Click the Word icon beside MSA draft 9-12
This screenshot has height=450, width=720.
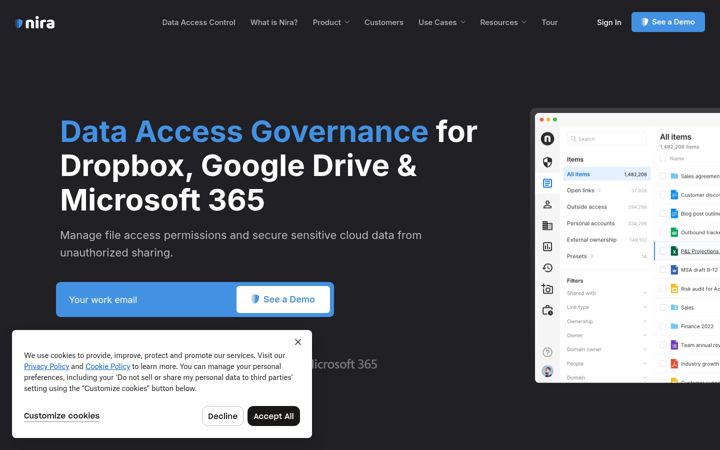point(675,270)
